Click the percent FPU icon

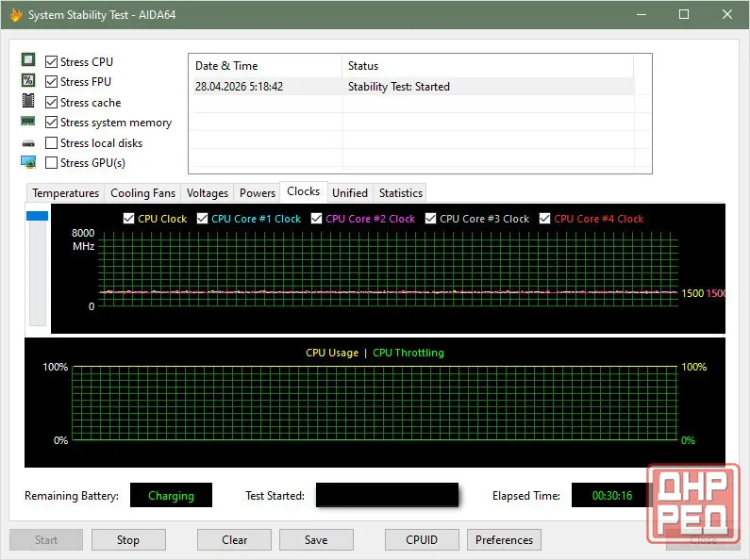[x=28, y=80]
